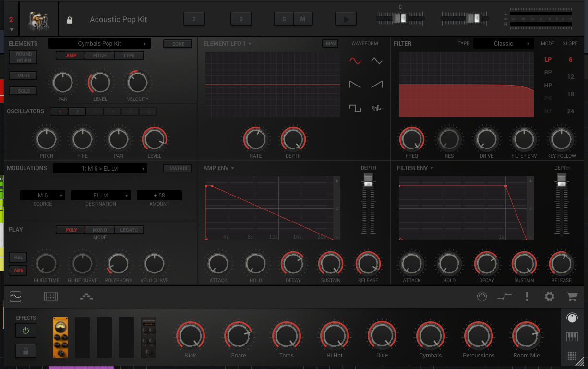Screen dimensions: 588x369
Task: Open the shopping cart store icon
Action: pos(571,296)
